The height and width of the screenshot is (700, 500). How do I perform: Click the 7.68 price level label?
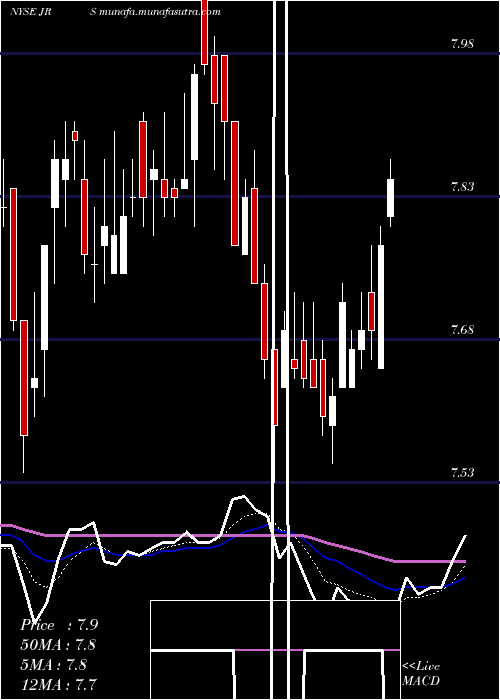pyautogui.click(x=462, y=330)
